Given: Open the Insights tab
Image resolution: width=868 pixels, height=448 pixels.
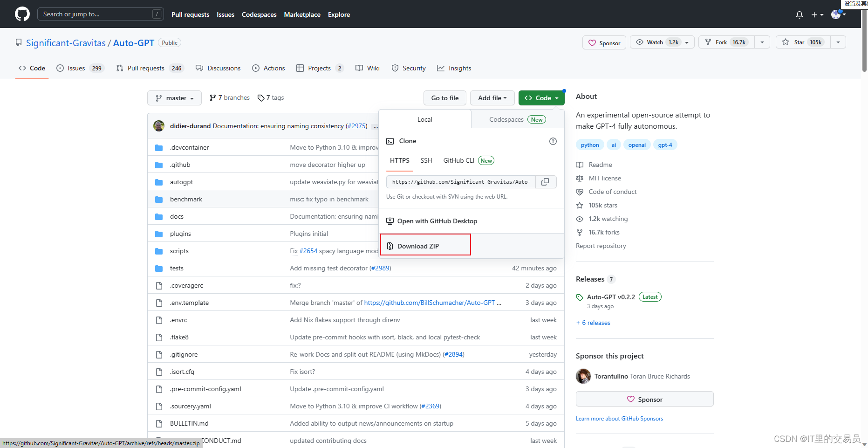Looking at the screenshot, I should point(454,68).
